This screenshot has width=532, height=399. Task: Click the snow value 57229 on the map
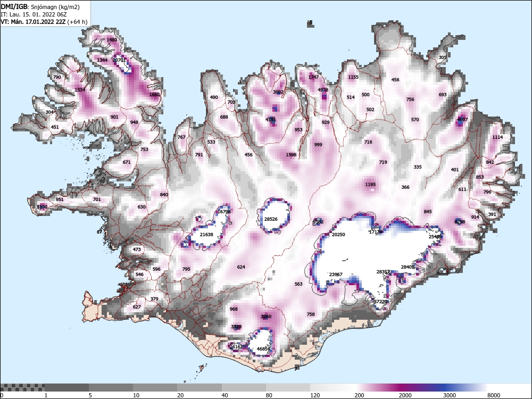(x=380, y=302)
